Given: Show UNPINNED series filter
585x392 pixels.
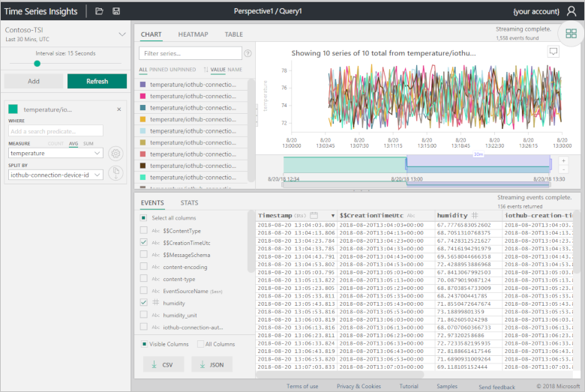Looking at the screenshot, I should 183,70.
